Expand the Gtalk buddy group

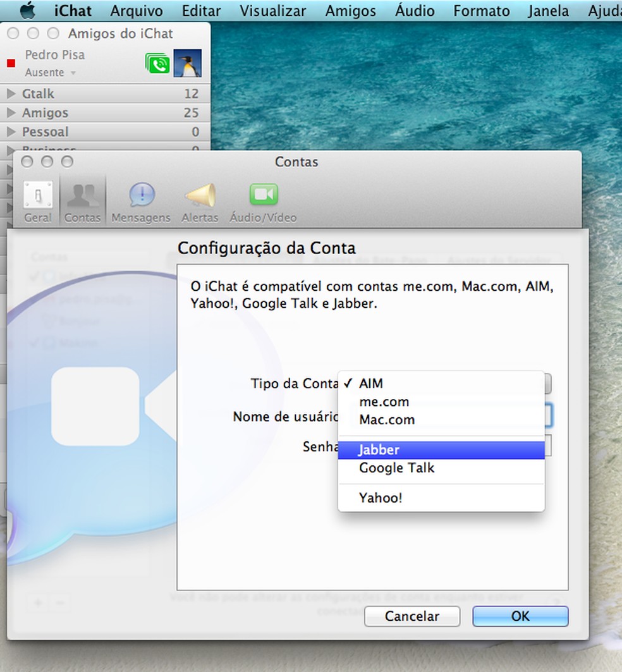pyautogui.click(x=11, y=94)
